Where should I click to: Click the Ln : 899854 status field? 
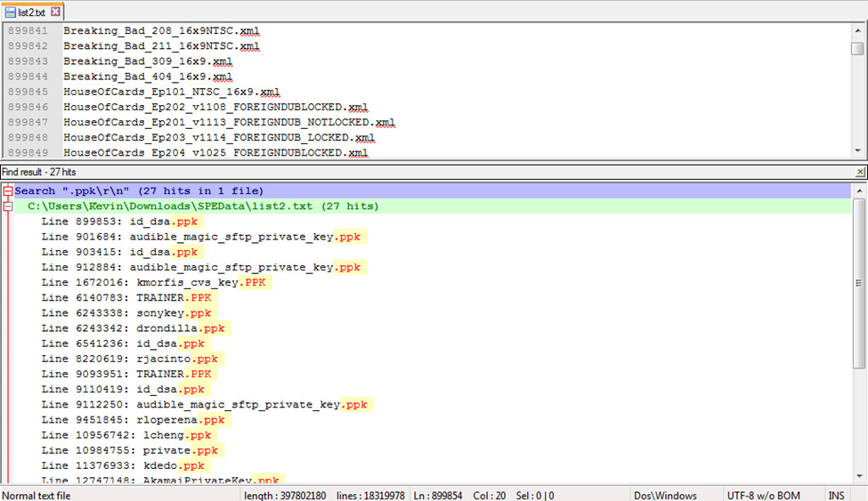coord(438,496)
